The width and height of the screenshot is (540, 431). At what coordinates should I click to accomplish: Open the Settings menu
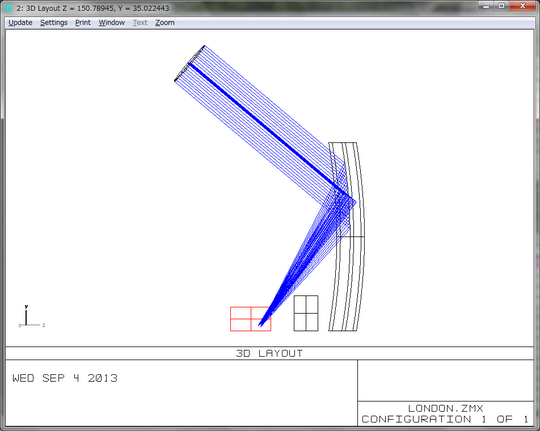(54, 23)
